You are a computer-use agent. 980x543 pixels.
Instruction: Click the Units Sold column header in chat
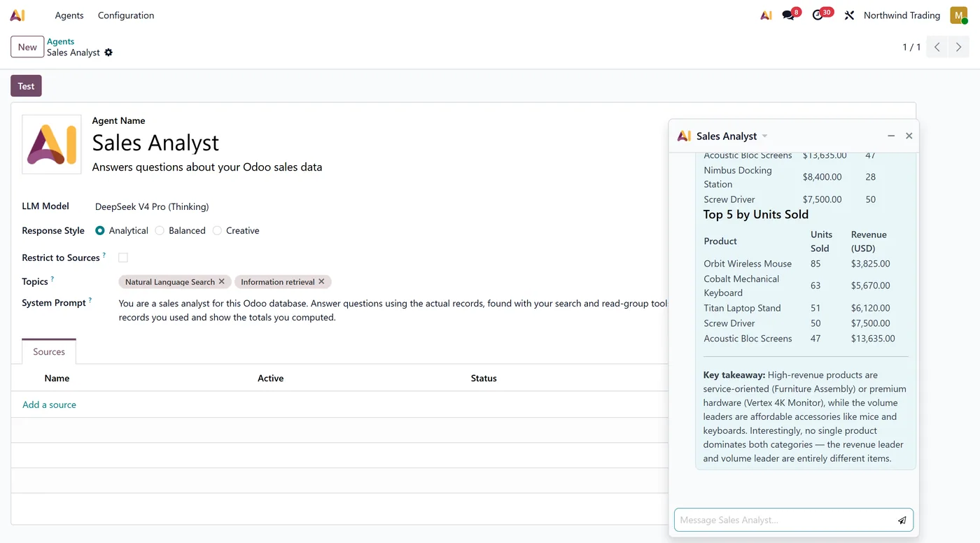(x=821, y=241)
